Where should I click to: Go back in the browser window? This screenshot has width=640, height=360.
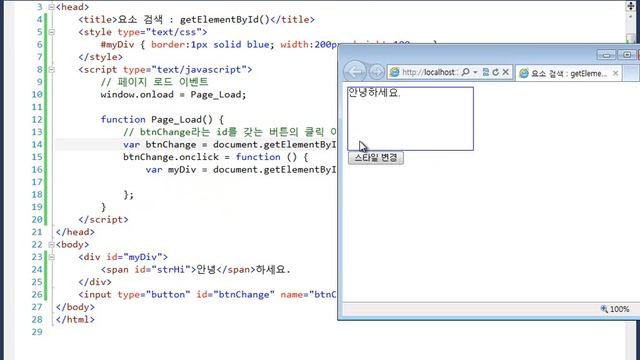tap(355, 72)
